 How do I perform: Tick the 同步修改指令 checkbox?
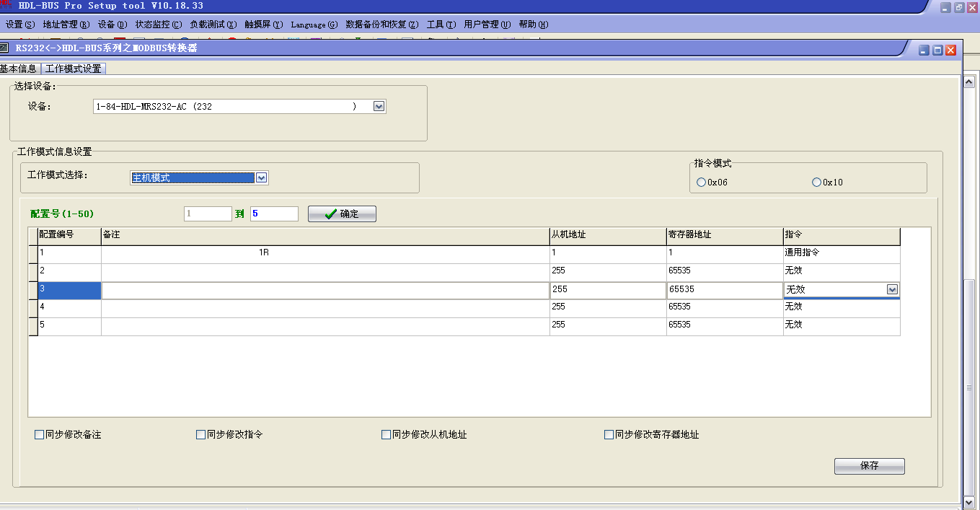pos(201,435)
